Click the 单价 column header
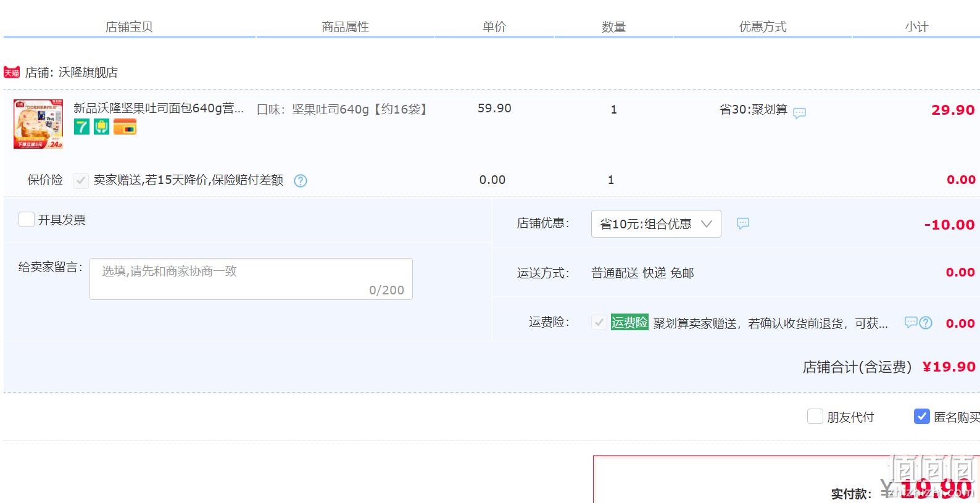Viewport: 980px width, 503px height. [494, 27]
